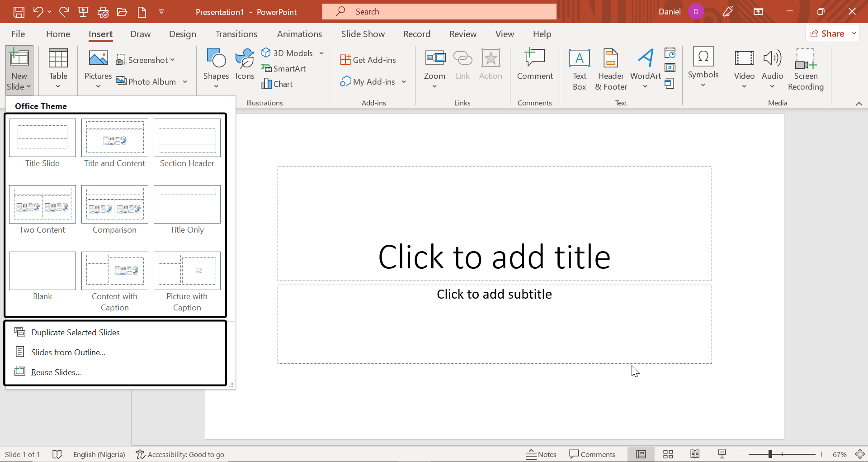Insert a Chart
Viewport: 868px width, 462px height.
pos(278,84)
